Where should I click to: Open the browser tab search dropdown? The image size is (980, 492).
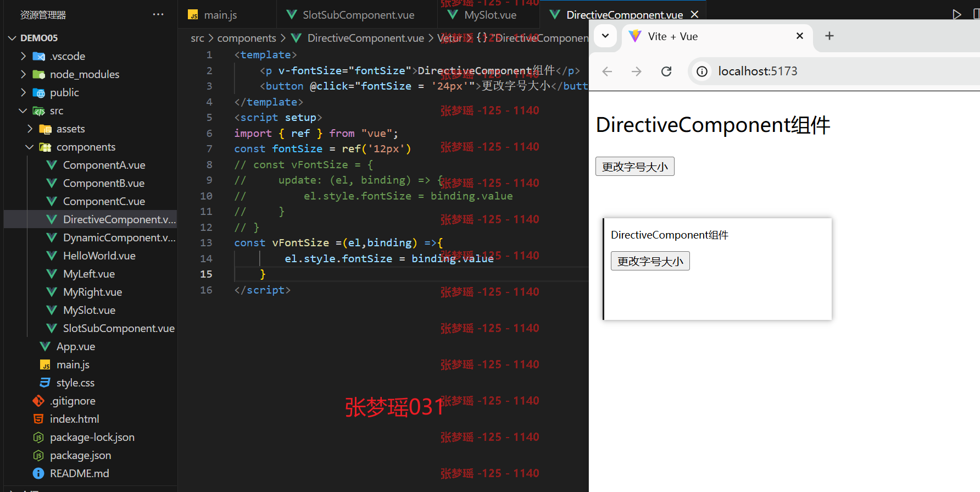click(x=605, y=36)
